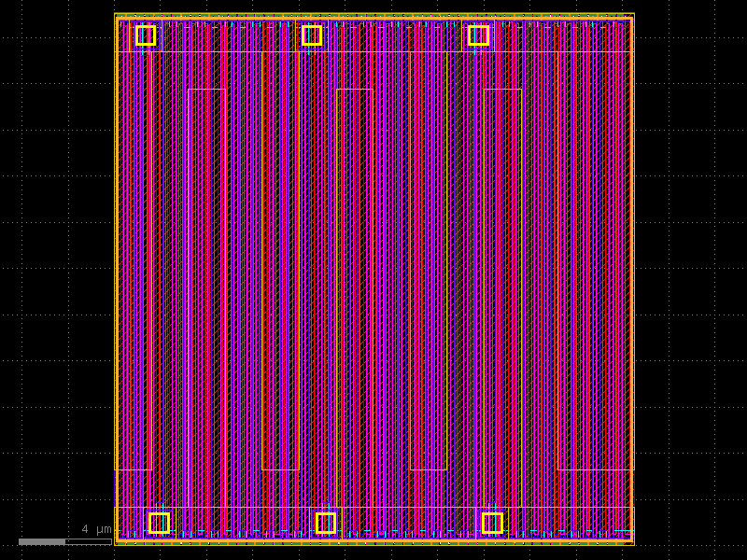
Task: Select the bottom-center yellow via marker
Action: (327, 525)
